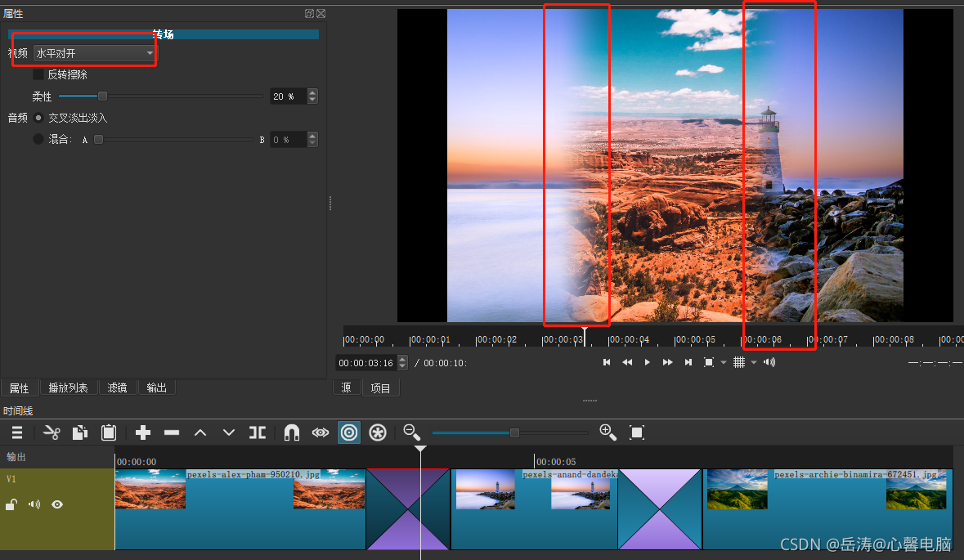The image size is (964, 560).
Task: Toggle the Snapping magnet icon
Action: tap(291, 432)
